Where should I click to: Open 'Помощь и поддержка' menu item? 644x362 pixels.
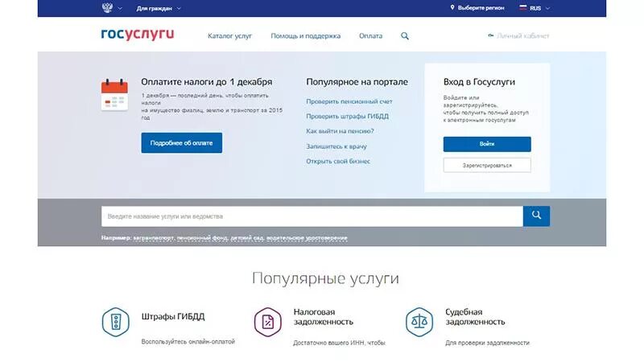[x=306, y=36]
